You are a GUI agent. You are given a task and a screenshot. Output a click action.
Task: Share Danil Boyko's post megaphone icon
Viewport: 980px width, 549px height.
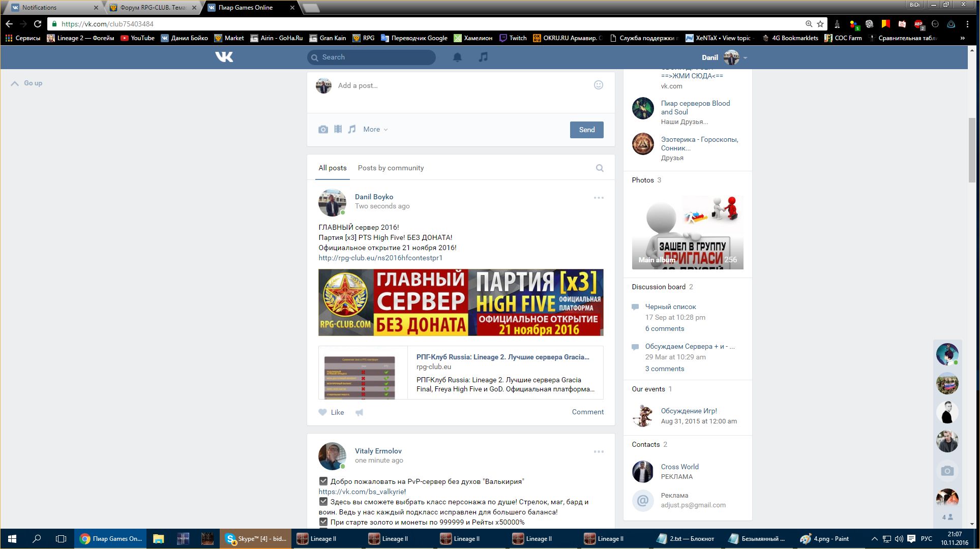359,412
